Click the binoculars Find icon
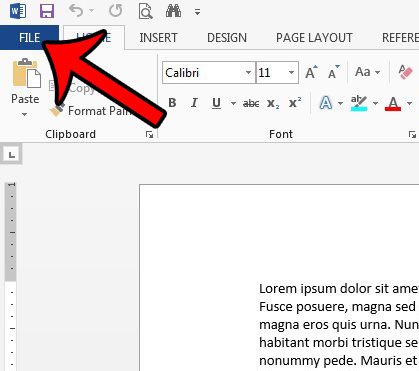Image resolution: width=419 pixels, height=371 pixels. point(173,11)
